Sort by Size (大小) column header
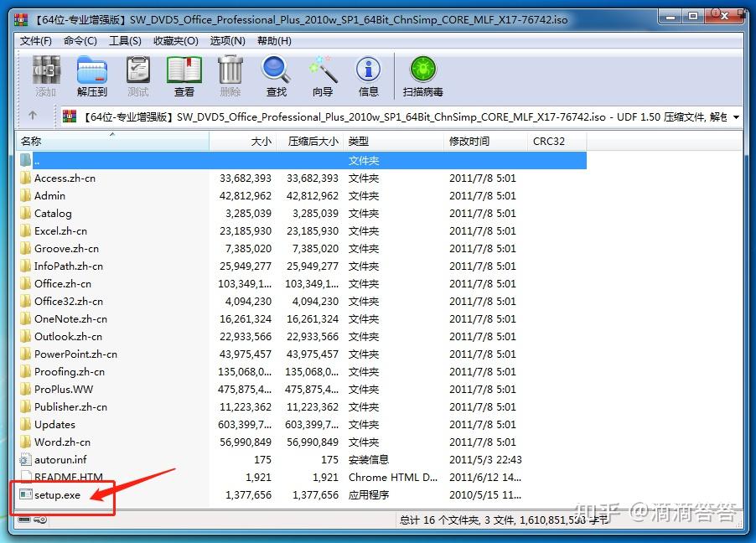The width and height of the screenshot is (756, 543). (242, 142)
